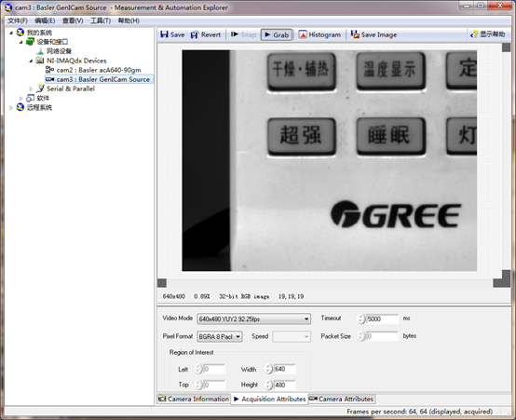Click the ROI Height field
The image size is (516, 420).
click(x=285, y=385)
